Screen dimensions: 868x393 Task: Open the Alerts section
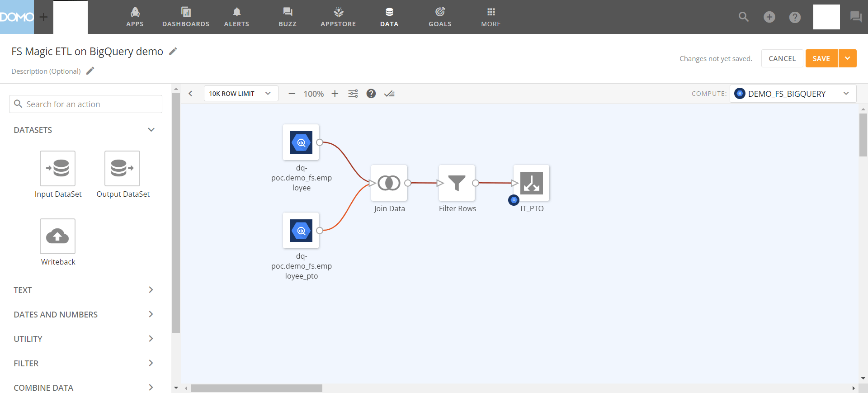tap(236, 17)
